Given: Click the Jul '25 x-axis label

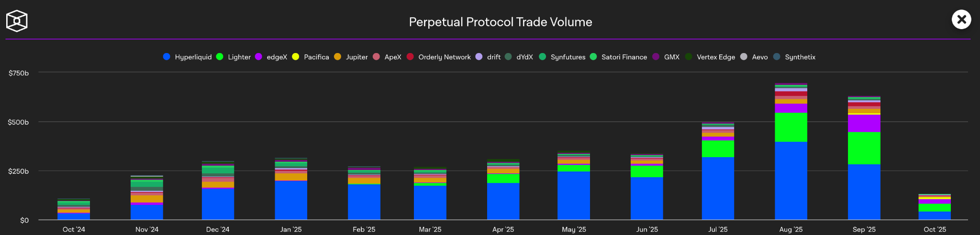Looking at the screenshot, I should (x=718, y=229).
